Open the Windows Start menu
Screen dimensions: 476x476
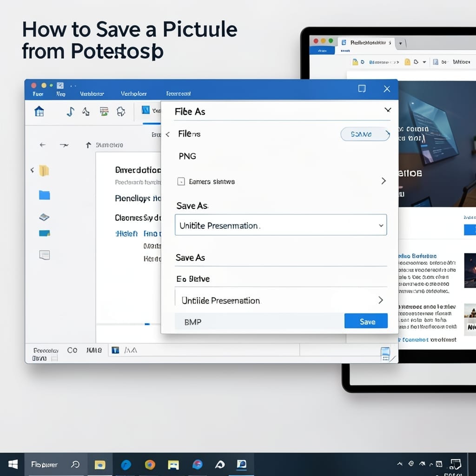point(13,464)
